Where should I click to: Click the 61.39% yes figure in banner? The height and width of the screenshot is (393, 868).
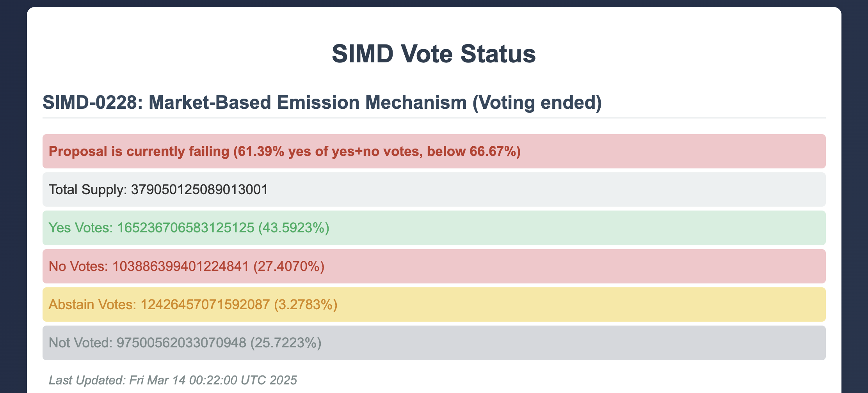click(260, 151)
